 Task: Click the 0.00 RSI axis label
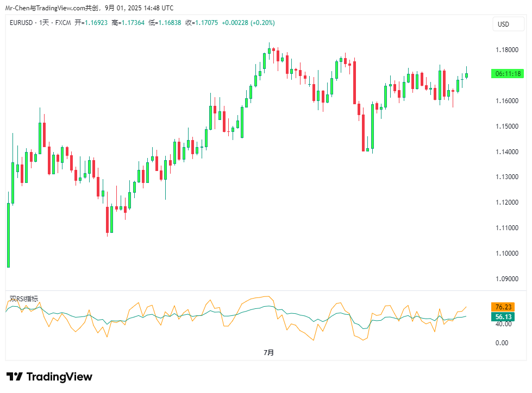coord(502,343)
